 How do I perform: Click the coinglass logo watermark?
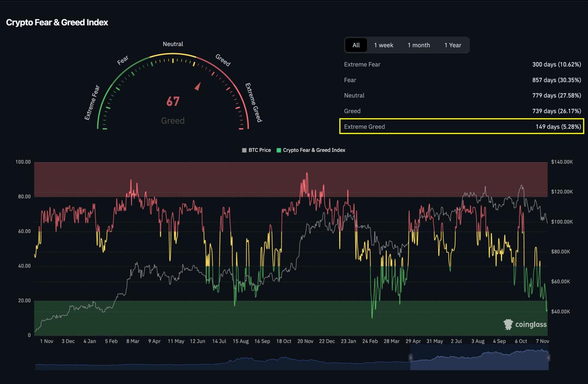click(525, 325)
